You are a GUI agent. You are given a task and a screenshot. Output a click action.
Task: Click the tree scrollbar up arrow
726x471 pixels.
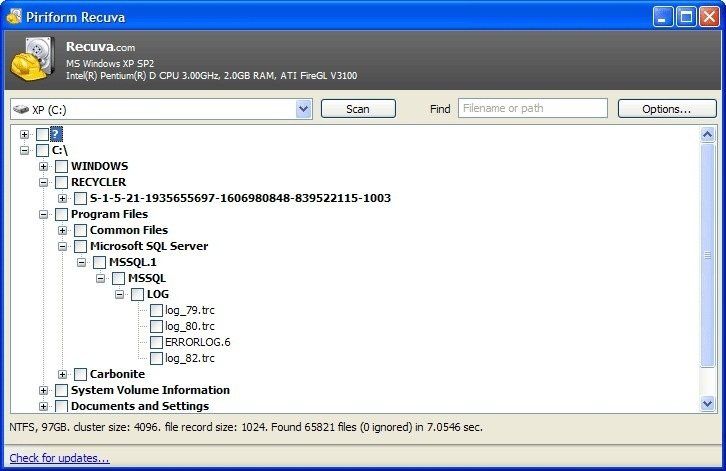click(x=707, y=135)
